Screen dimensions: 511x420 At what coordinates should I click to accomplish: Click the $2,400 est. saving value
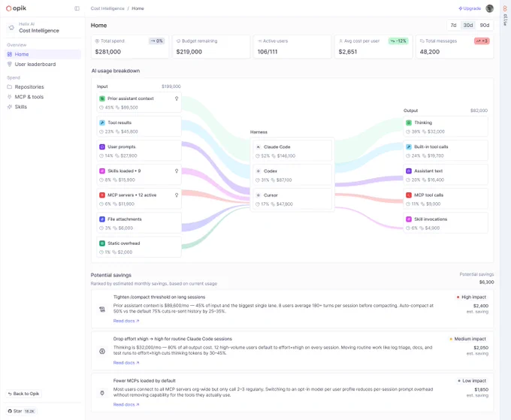point(481,306)
